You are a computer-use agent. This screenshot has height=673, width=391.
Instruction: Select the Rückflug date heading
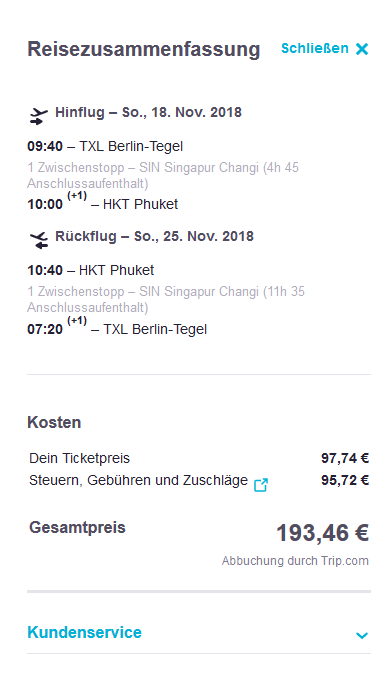pos(155,236)
